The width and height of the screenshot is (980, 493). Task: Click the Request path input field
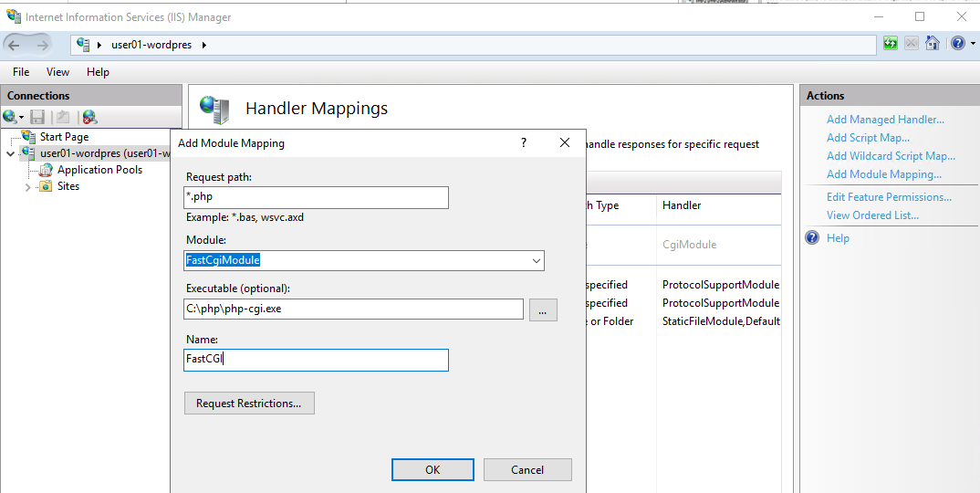pos(317,197)
